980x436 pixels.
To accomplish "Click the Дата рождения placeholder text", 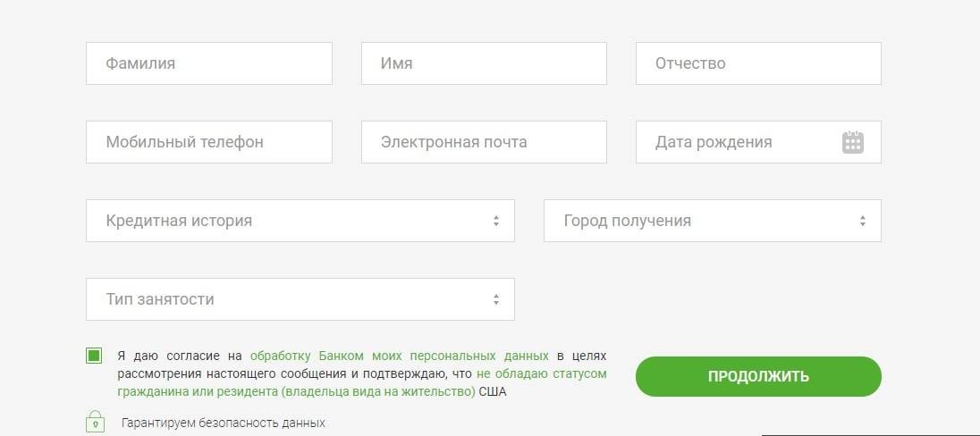I will (x=714, y=142).
